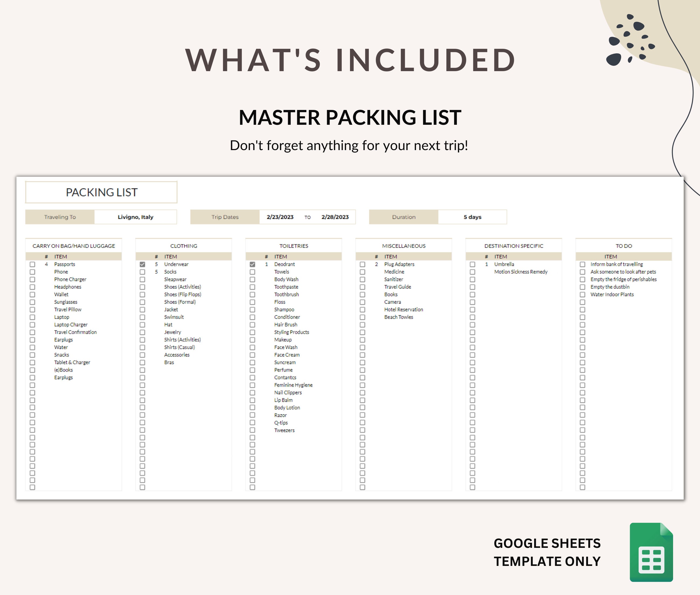Check the Socks checkbox

(142, 272)
